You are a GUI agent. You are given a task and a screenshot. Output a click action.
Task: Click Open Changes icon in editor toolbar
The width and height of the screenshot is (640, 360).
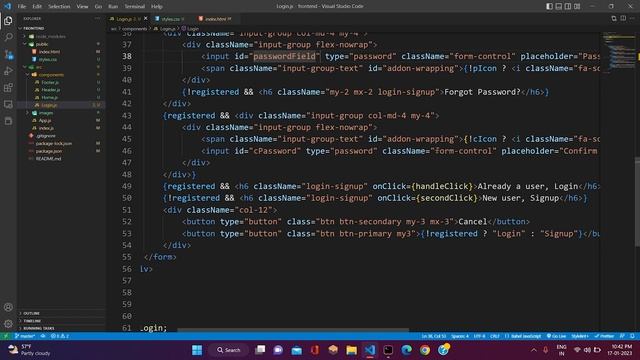(614, 18)
